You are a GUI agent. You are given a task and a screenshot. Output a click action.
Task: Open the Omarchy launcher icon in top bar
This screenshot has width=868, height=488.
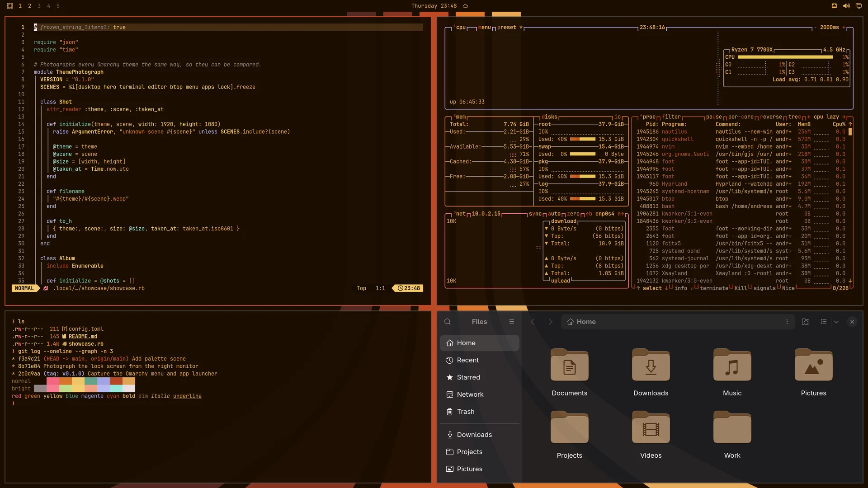[x=10, y=6]
